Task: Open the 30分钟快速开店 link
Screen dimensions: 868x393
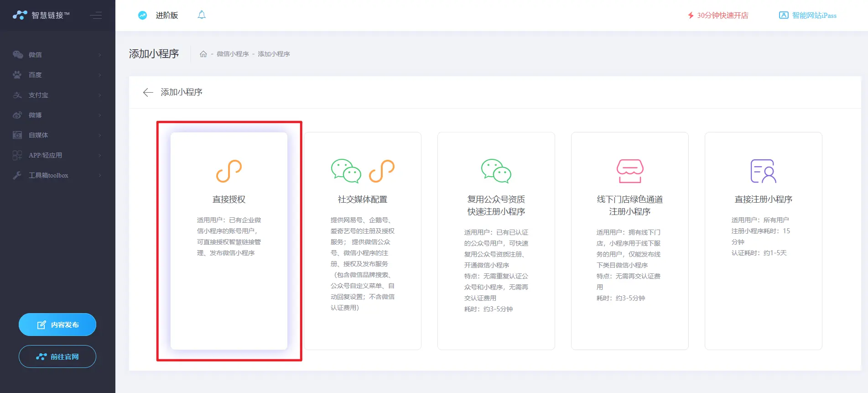Action: [x=718, y=16]
